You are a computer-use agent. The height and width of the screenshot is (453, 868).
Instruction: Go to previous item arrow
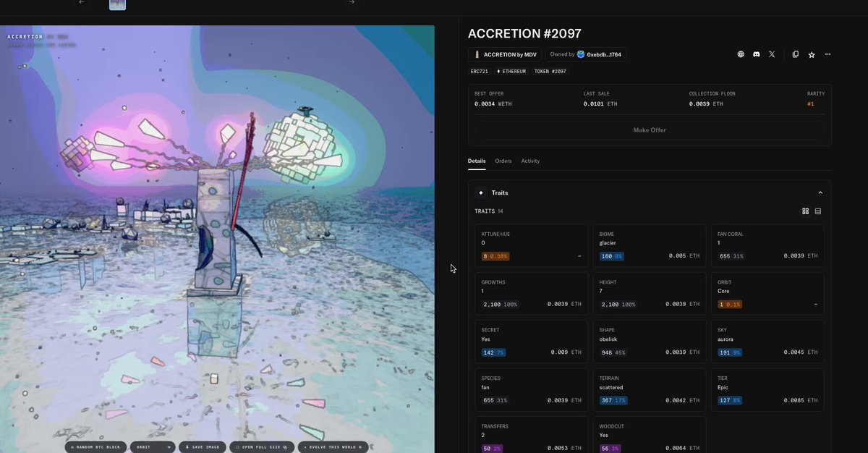click(82, 2)
